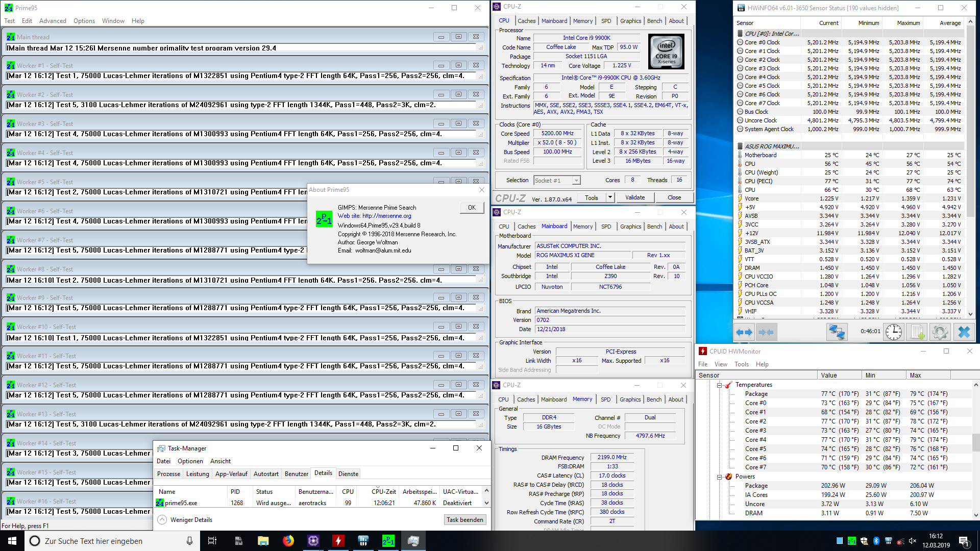The height and width of the screenshot is (551, 980).
Task: Open CPU-Z Tools dropdown arrow
Action: [609, 197]
